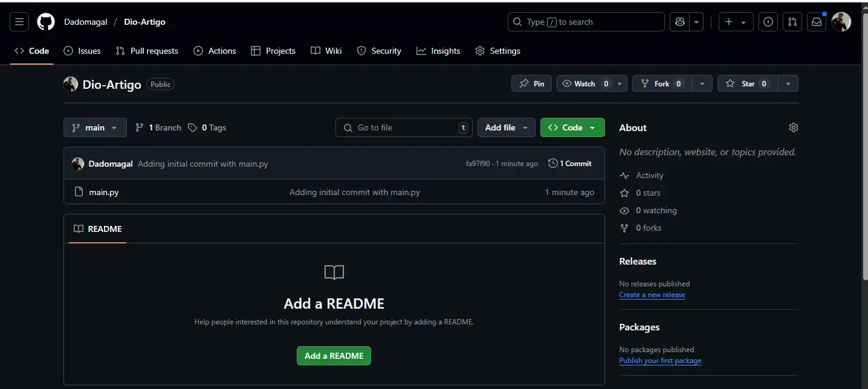Open repository Settings tab

(497, 51)
